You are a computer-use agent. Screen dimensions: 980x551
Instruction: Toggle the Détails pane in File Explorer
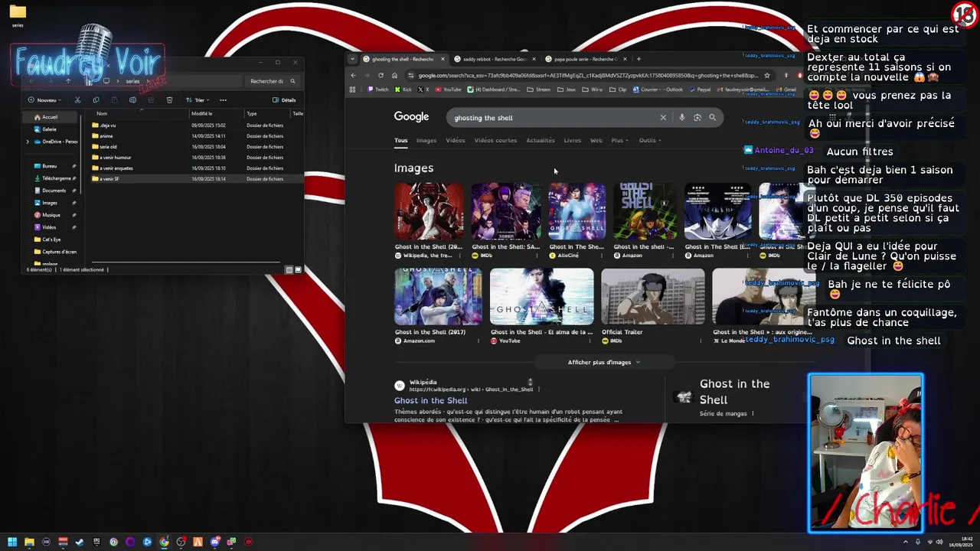[x=284, y=100]
